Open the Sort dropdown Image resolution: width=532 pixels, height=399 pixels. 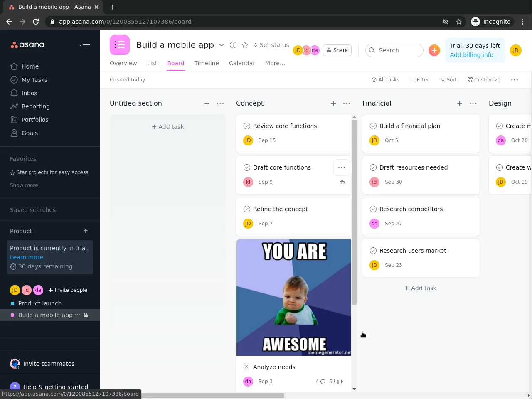448,80
